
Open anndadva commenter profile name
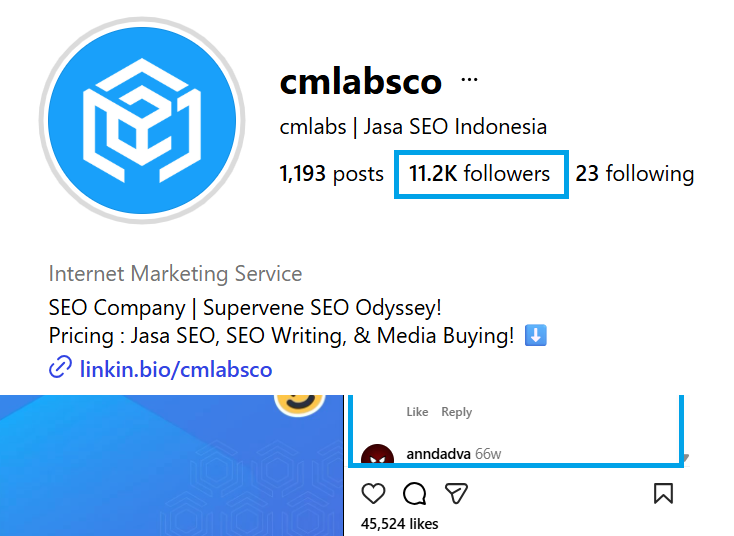click(439, 454)
